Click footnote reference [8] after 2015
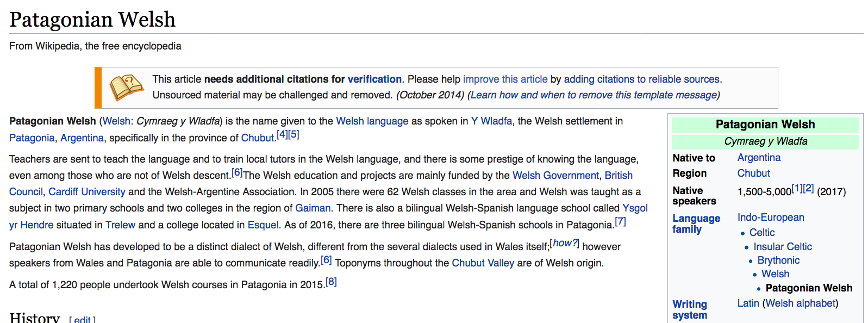 click(x=331, y=282)
